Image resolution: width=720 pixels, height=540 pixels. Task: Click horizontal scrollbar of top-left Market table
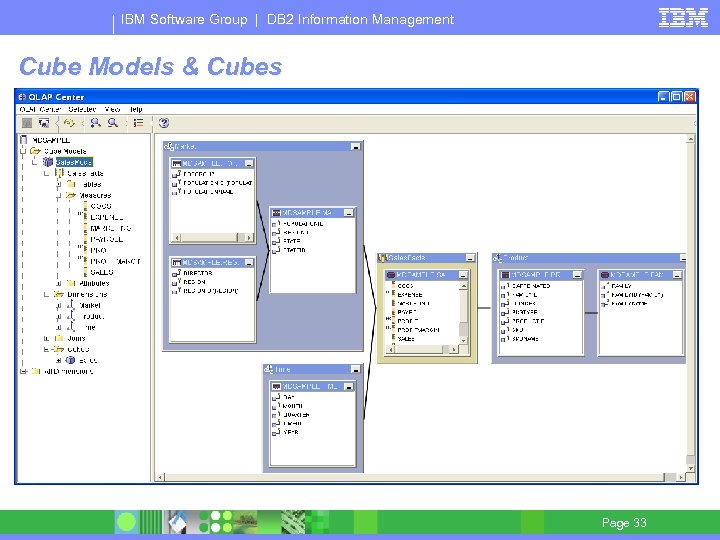pyautogui.click(x=212, y=237)
